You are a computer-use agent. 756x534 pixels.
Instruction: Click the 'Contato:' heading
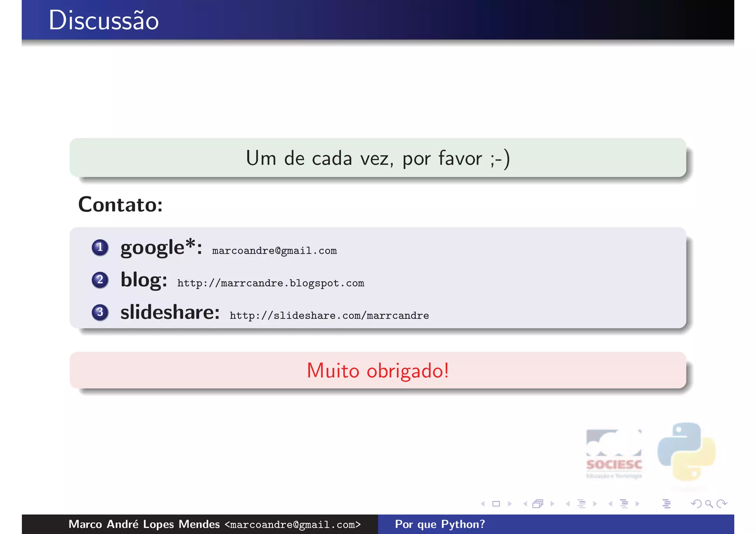120,204
